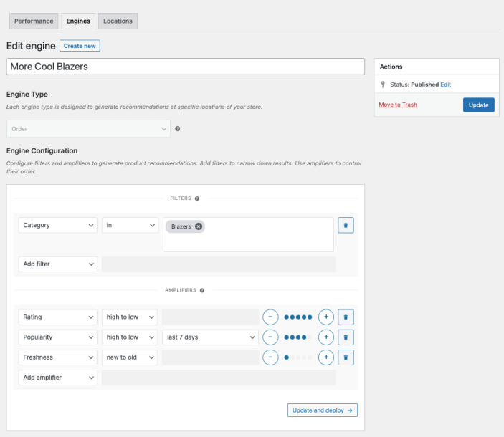
Task: Switch to the Performance tab
Action: [x=34, y=21]
